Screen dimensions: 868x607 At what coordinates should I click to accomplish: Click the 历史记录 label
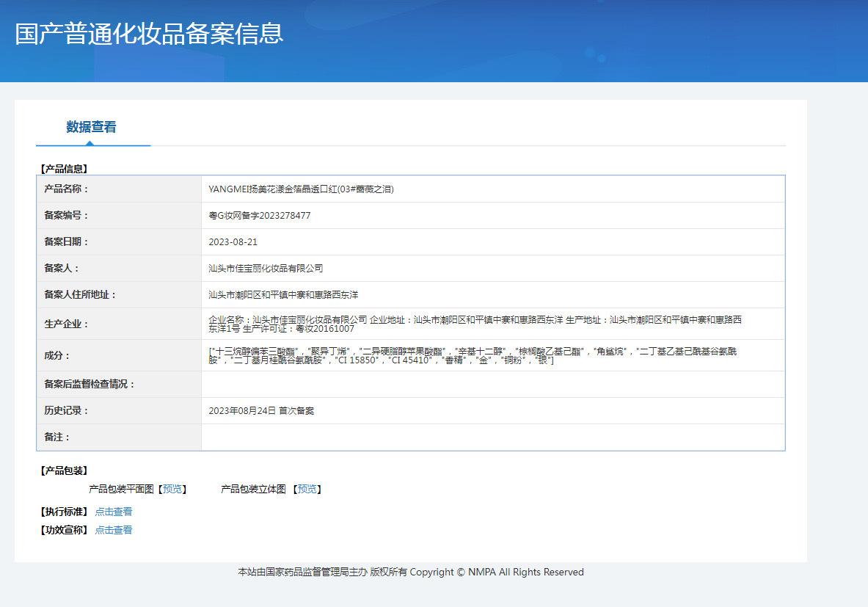coord(66,410)
